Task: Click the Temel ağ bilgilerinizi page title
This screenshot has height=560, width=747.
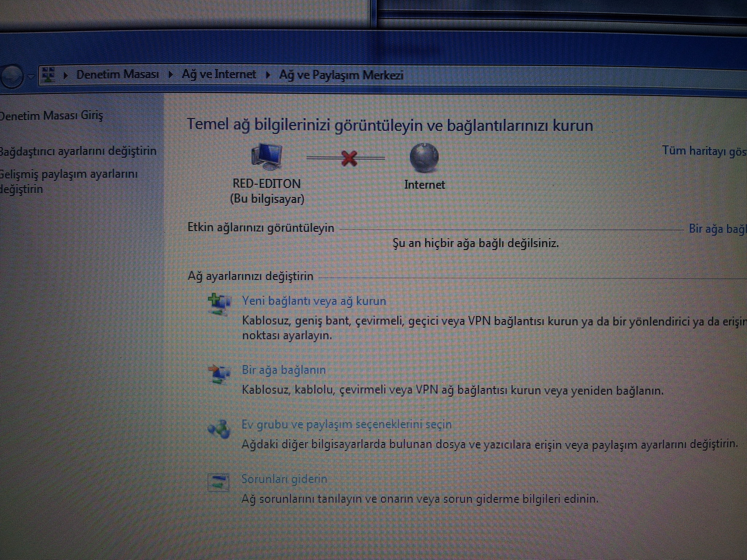Action: pyautogui.click(x=390, y=125)
